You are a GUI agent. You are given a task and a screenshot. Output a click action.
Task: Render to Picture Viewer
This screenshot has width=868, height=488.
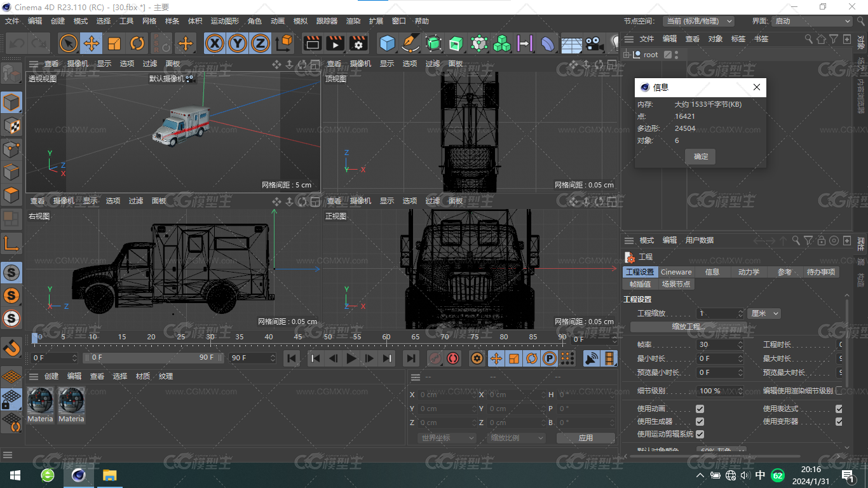click(336, 43)
